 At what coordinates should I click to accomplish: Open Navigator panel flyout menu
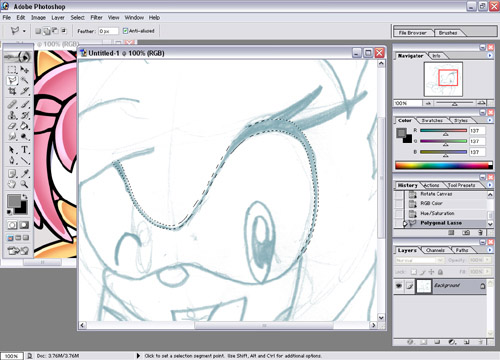(490, 56)
